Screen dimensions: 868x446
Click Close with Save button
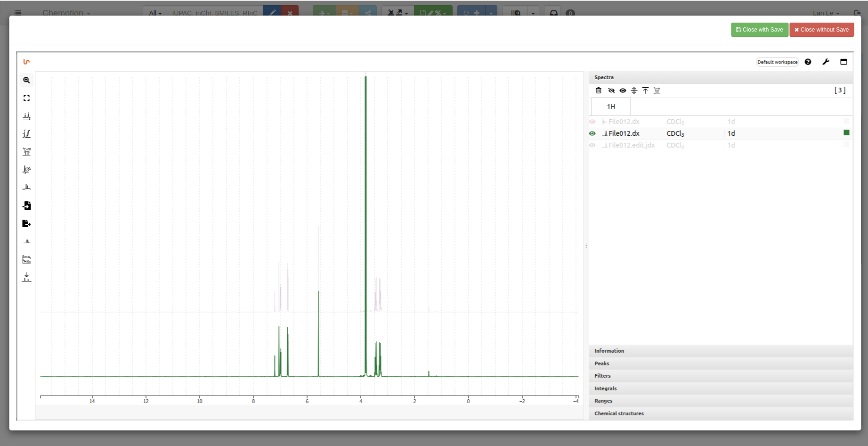(x=759, y=29)
